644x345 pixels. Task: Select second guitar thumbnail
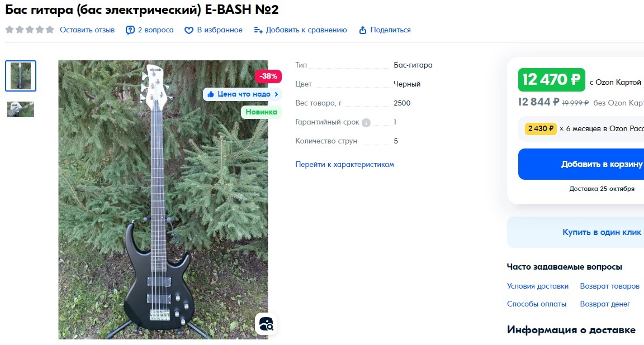point(21,109)
